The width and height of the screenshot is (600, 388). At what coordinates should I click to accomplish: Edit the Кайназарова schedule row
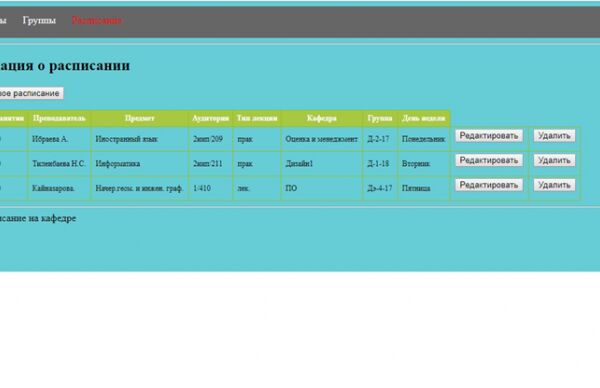pos(489,185)
